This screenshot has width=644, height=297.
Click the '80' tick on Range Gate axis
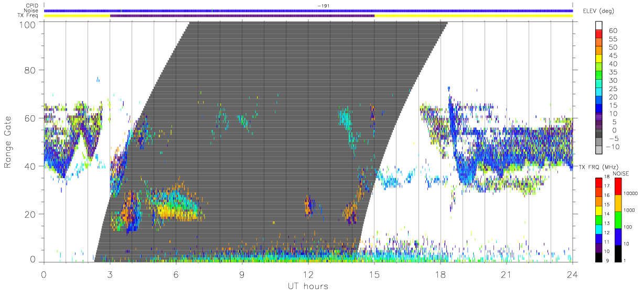point(31,70)
